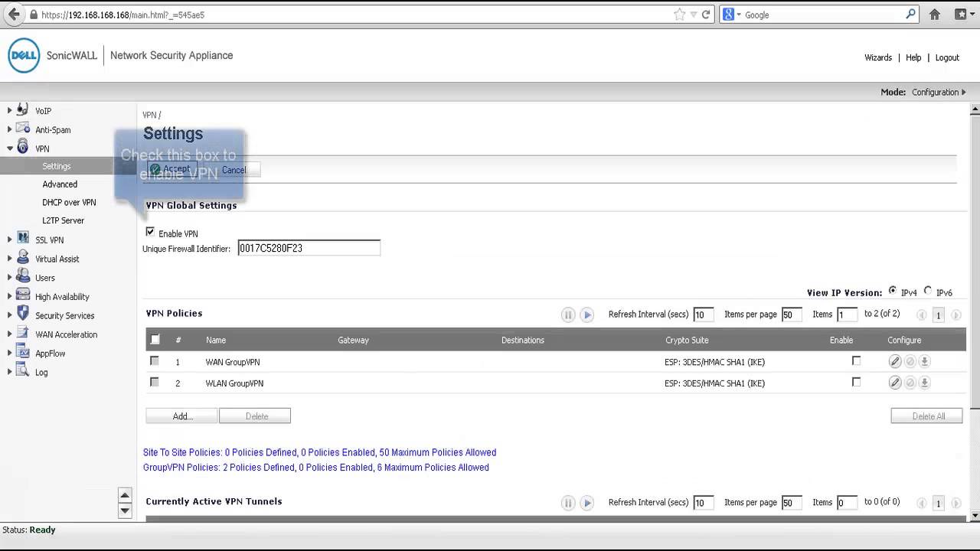Click the Virtual Assist icon
Viewport: 980px width, 551px height.
(x=22, y=259)
